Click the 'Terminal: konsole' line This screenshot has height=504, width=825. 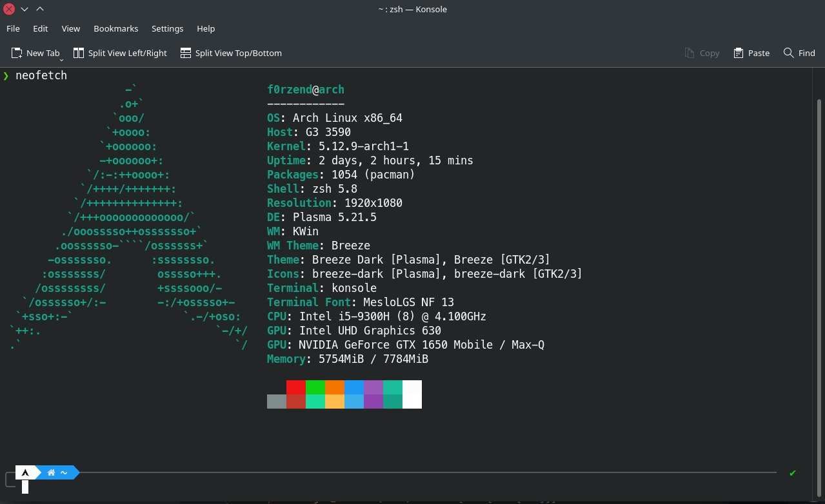(322, 288)
